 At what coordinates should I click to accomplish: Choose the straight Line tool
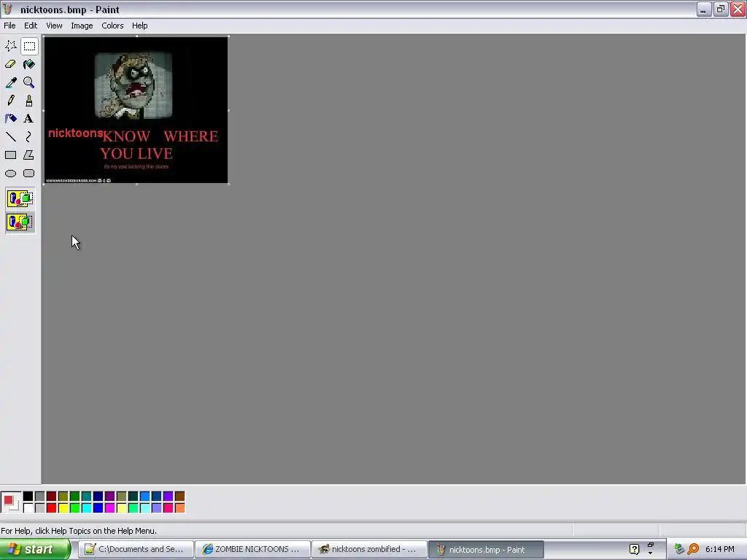point(10,136)
